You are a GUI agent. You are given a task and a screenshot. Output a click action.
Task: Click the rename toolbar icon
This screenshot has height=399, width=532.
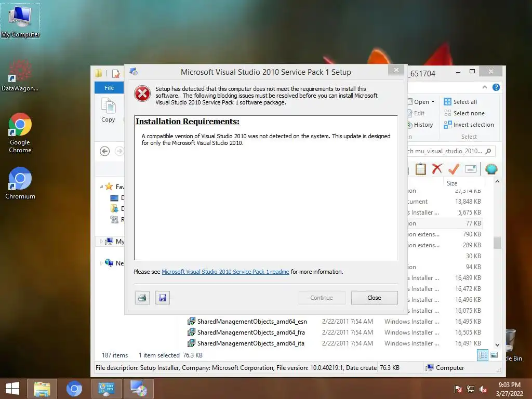(471, 169)
